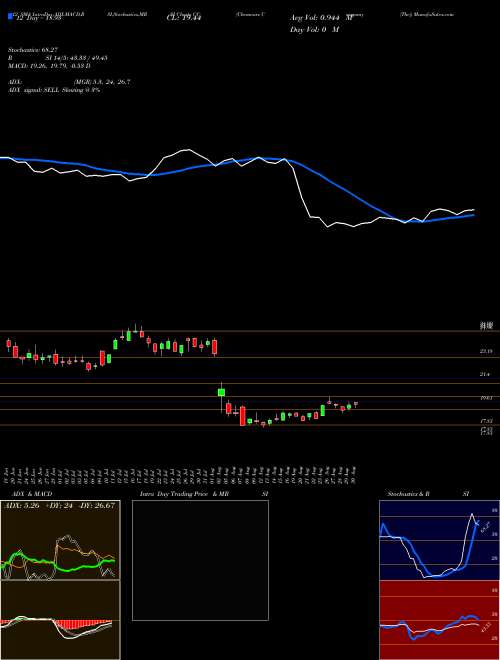This screenshot has width=500, height=660.
Task: Click the blue 12 Day legend square
Action: [x=10, y=17]
